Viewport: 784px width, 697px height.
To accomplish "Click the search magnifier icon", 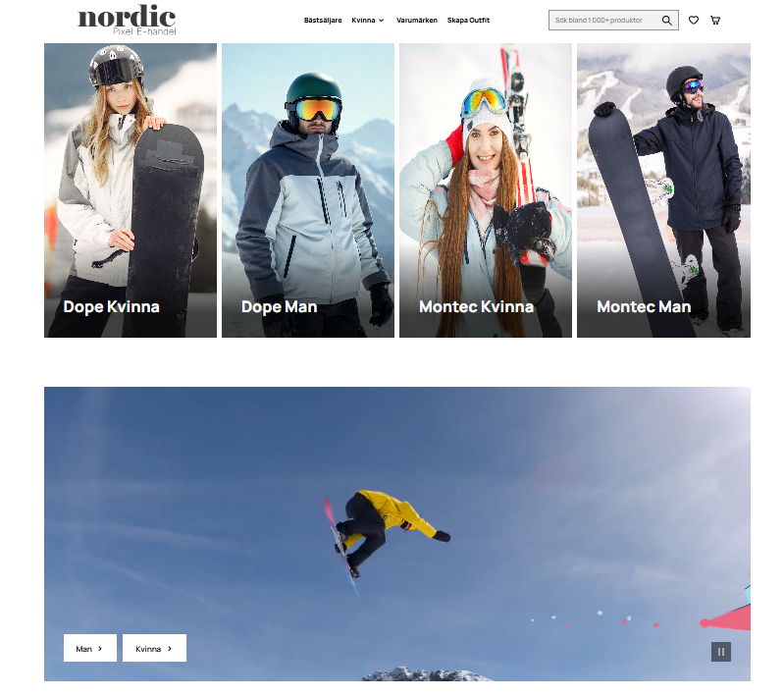I will pos(666,21).
